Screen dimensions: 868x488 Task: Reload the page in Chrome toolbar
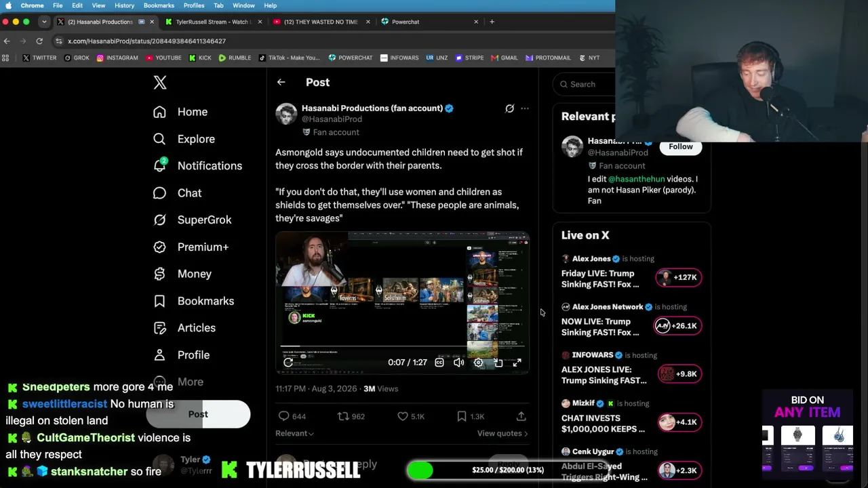pyautogui.click(x=39, y=41)
